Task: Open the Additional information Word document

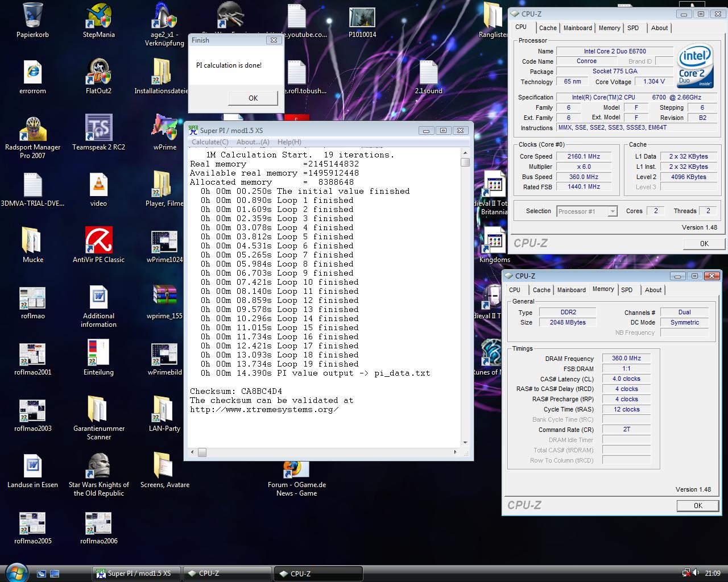Action: pyautogui.click(x=98, y=297)
